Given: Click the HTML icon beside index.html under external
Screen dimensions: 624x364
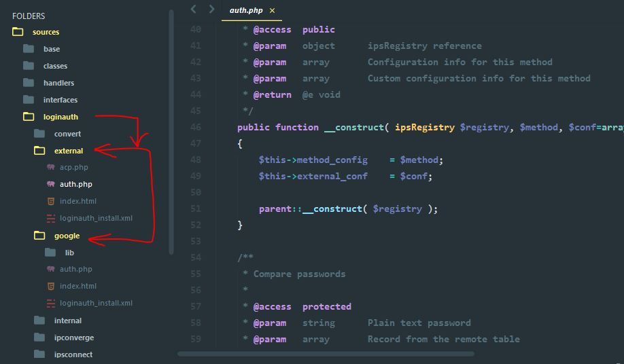Looking at the screenshot, I should pos(51,201).
